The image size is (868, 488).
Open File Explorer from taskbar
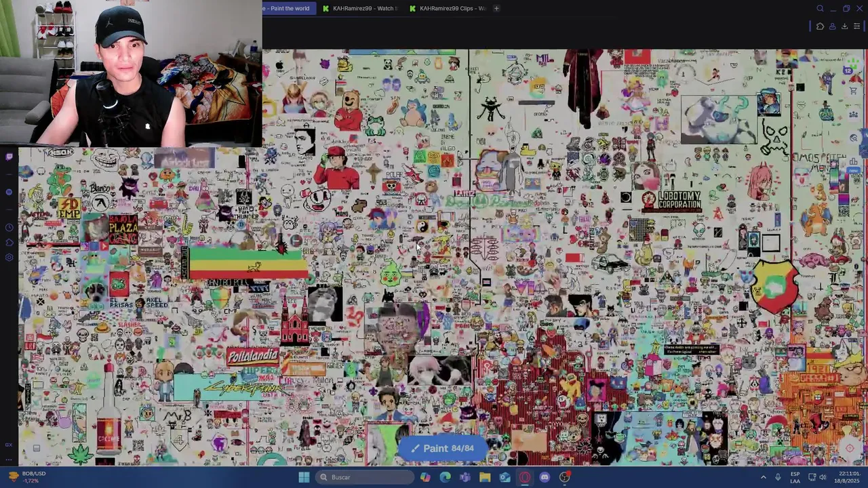[485, 477]
